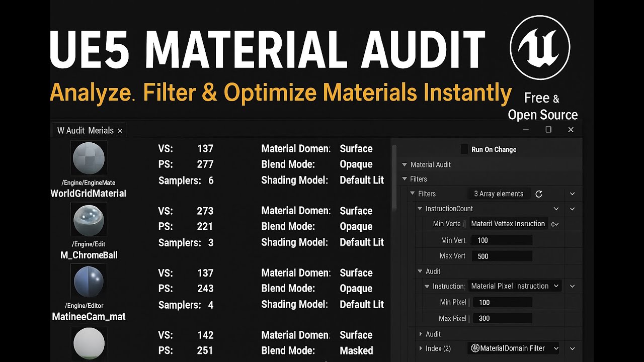Open the options chevron at far right of the Index (2) row
This screenshot has height=362, width=644.
pyautogui.click(x=573, y=348)
